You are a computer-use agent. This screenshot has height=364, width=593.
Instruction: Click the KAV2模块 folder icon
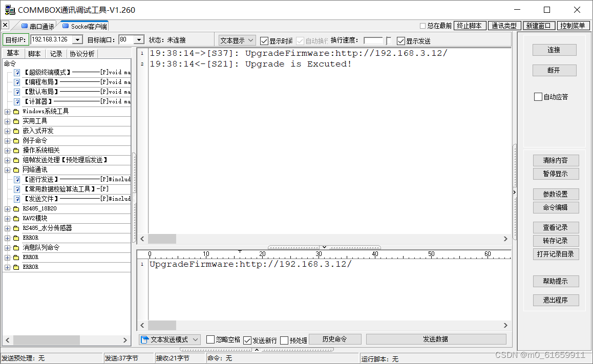(16, 218)
